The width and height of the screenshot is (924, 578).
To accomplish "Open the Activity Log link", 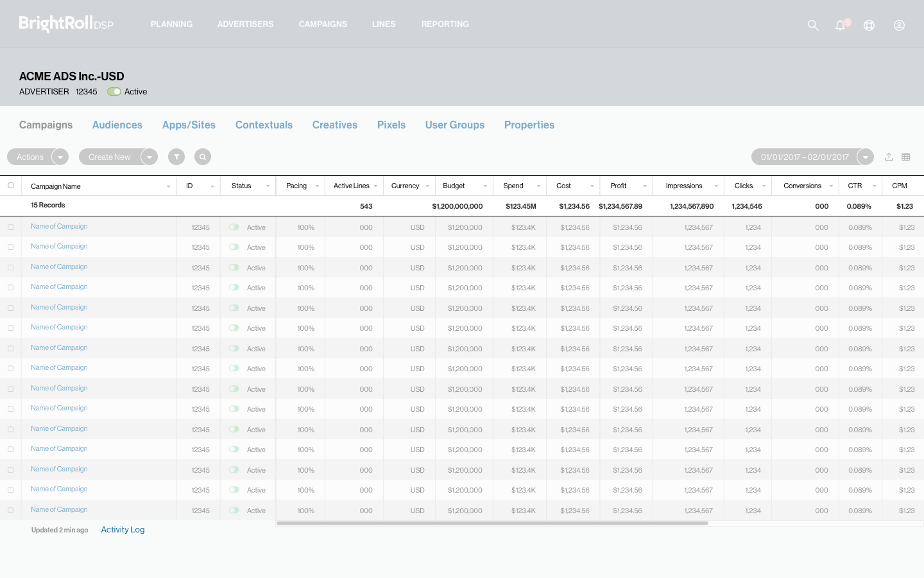I will coord(123,529).
